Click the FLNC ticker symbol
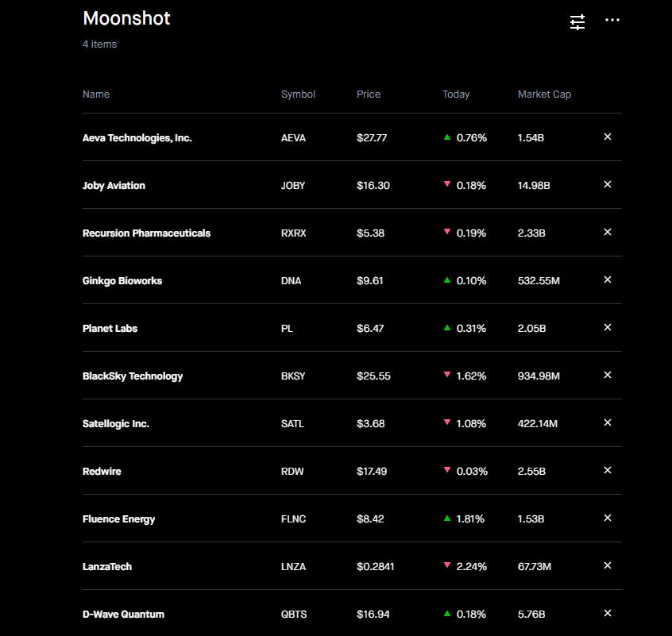 tap(293, 519)
